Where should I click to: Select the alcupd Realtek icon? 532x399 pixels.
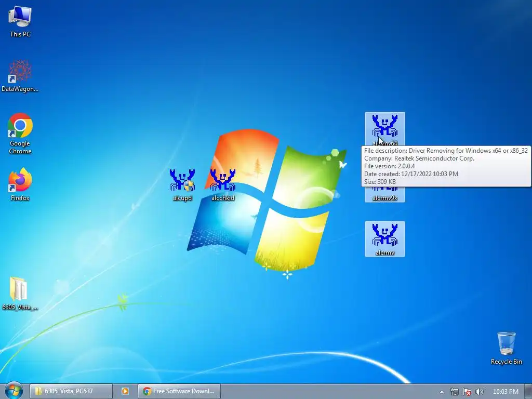point(182,185)
